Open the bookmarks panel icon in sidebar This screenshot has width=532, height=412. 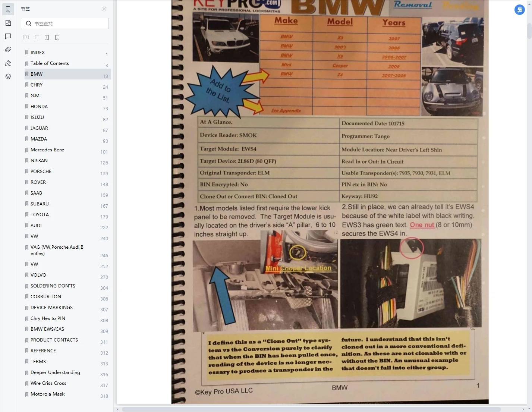tap(8, 9)
